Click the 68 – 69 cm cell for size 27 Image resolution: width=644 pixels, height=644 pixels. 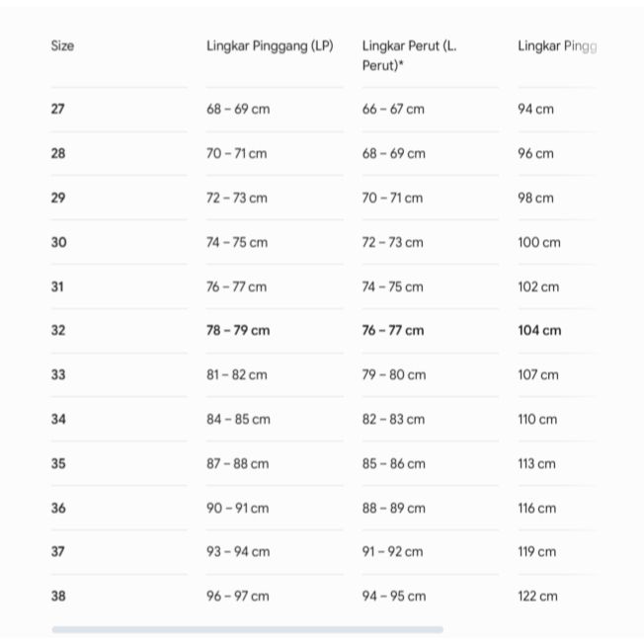(x=238, y=109)
